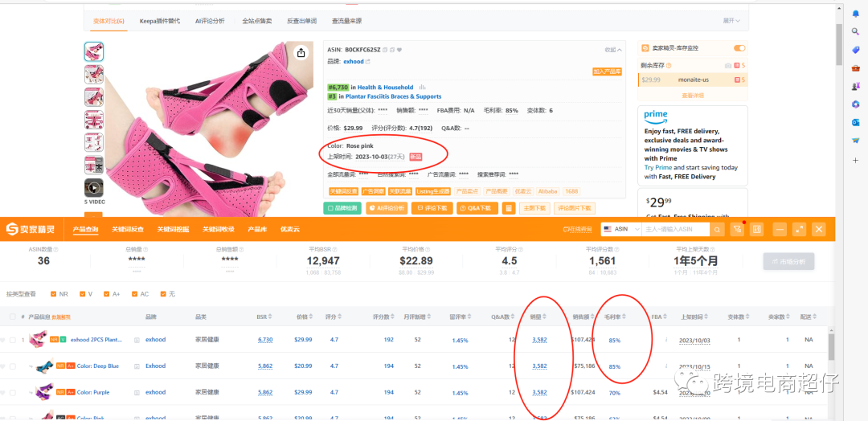The image size is (868, 421).
Task: Open the Outlook icon in sidebar
Action: coord(855,123)
